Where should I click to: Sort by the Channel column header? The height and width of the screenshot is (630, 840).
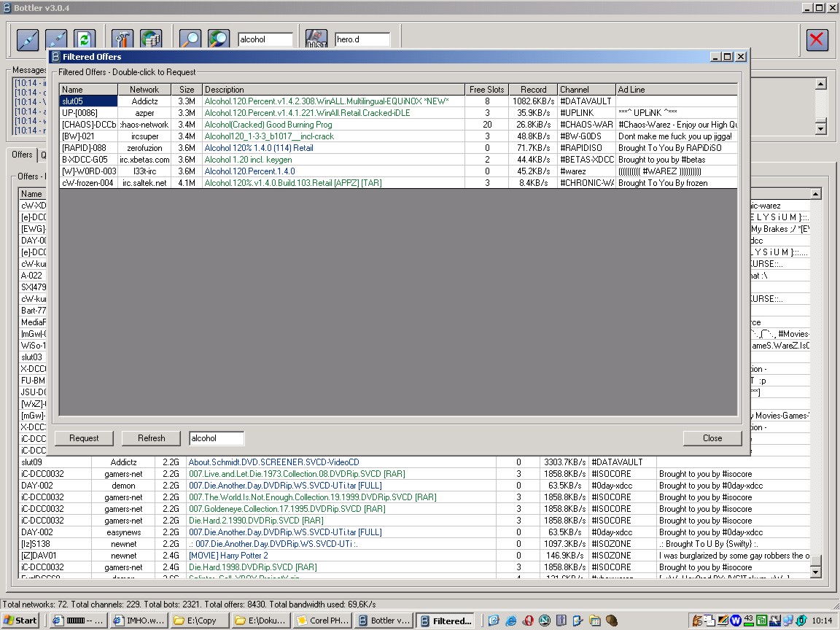pyautogui.click(x=586, y=90)
